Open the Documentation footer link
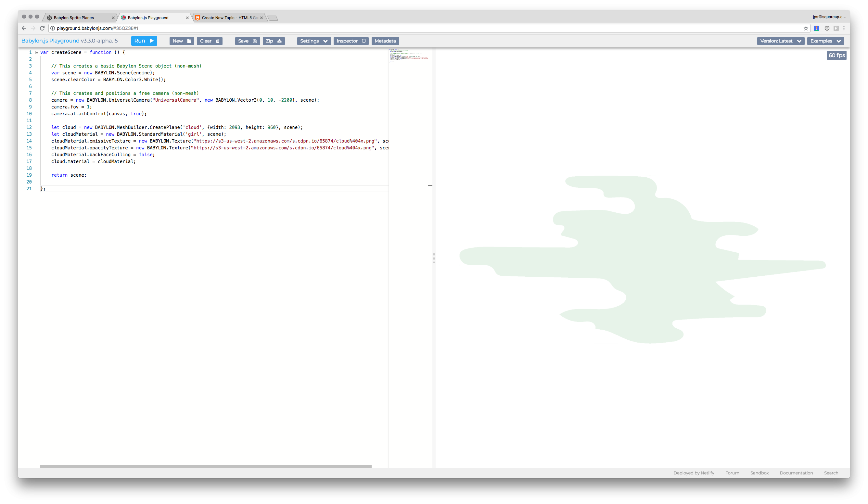Viewport: 868px width, 504px height. tap(796, 473)
